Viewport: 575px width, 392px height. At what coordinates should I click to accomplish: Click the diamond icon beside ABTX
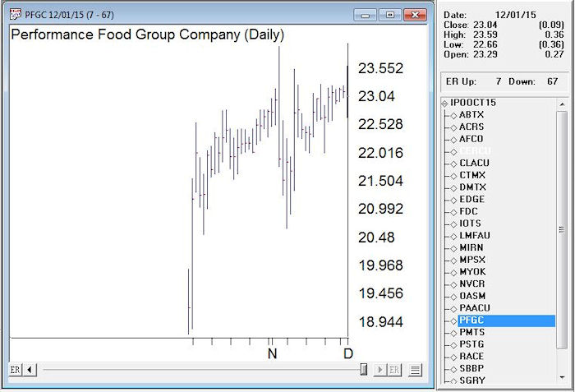453,116
